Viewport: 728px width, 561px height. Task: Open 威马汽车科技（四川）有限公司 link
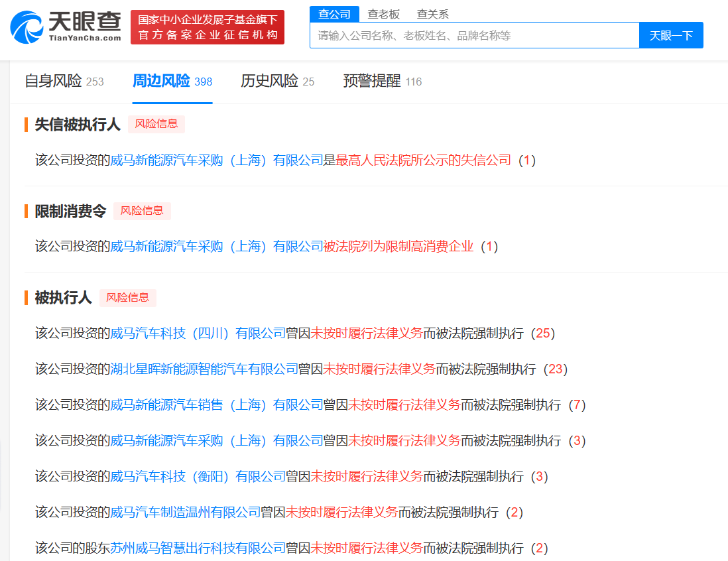[198, 334]
